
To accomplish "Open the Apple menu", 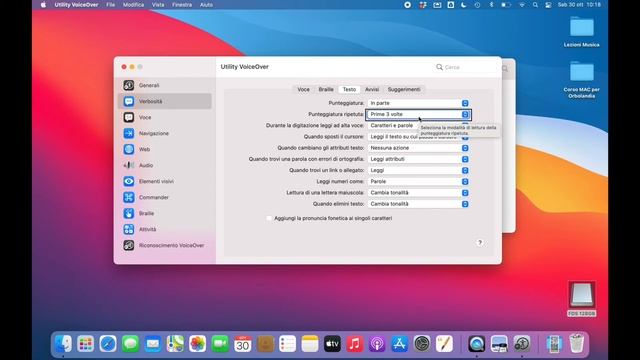I will point(44,5).
